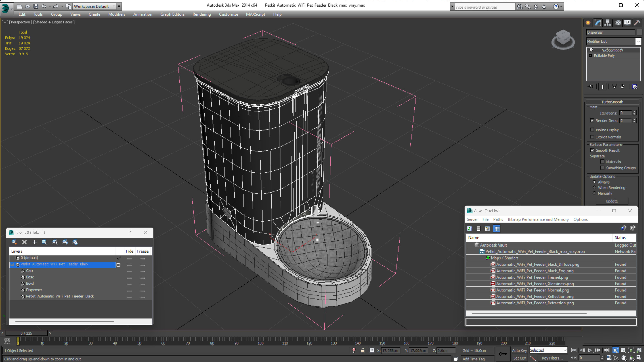Select the When Rendering radio option
The height and width of the screenshot is (362, 644).
point(594,187)
